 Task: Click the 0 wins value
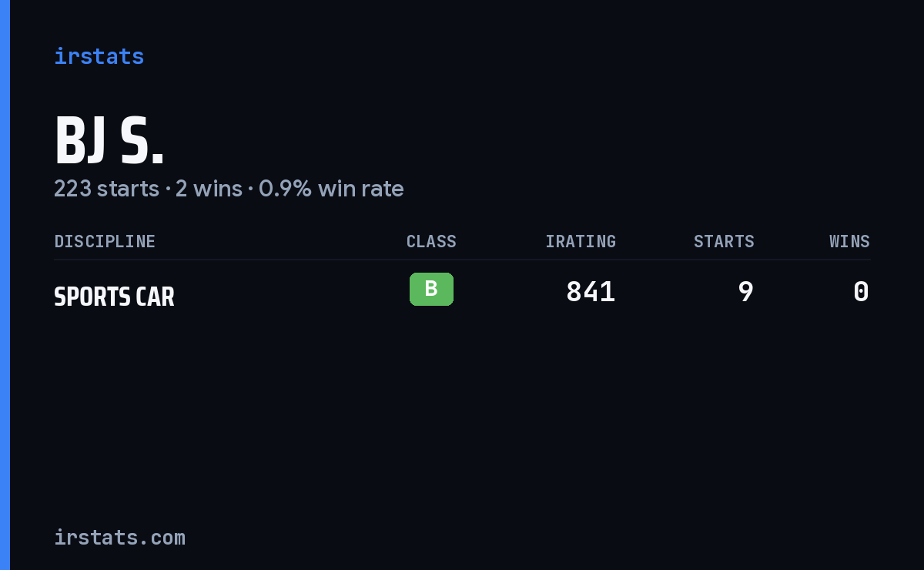pyautogui.click(x=862, y=292)
